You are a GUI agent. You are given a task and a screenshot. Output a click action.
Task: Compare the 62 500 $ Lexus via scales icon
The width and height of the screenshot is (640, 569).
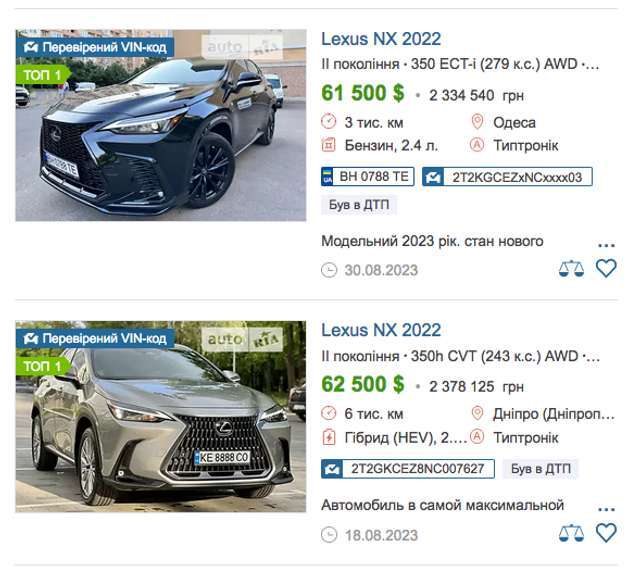[571, 533]
